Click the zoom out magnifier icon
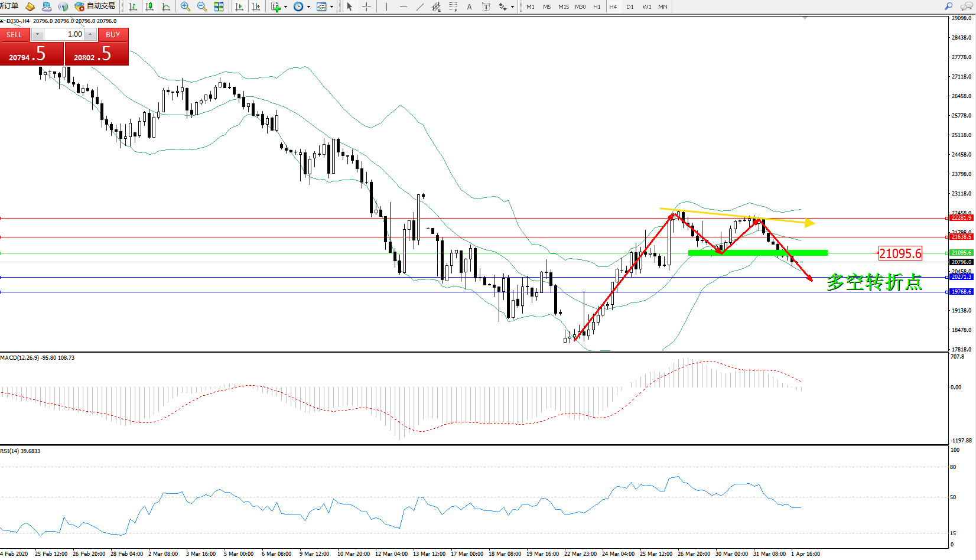This screenshot has width=976, height=560. [202, 6]
